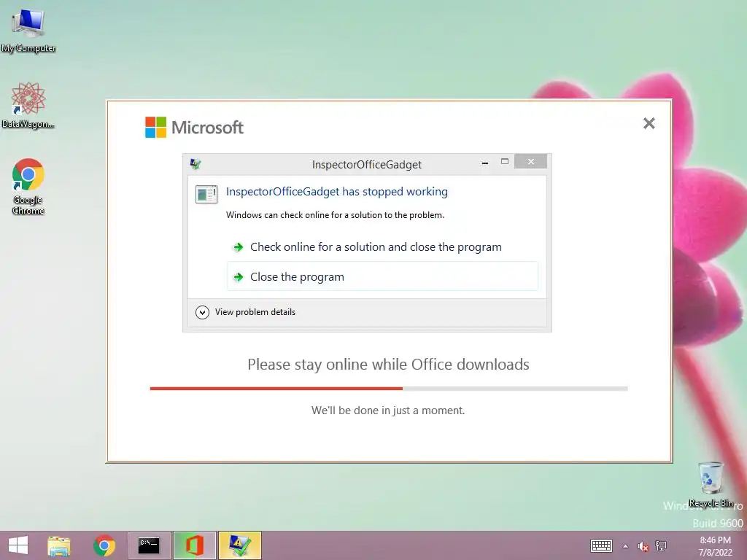
Task: Switch to the error report taskbar button
Action: (239, 545)
